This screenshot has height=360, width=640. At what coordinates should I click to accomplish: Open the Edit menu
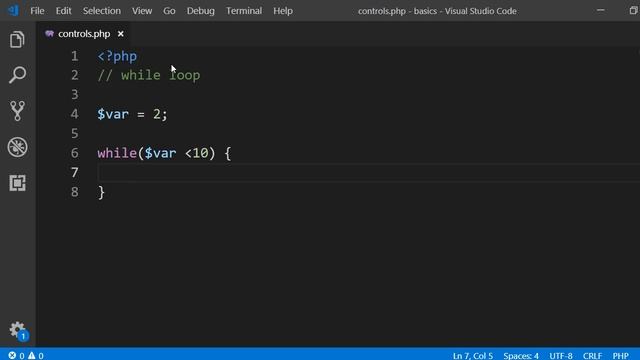click(63, 11)
